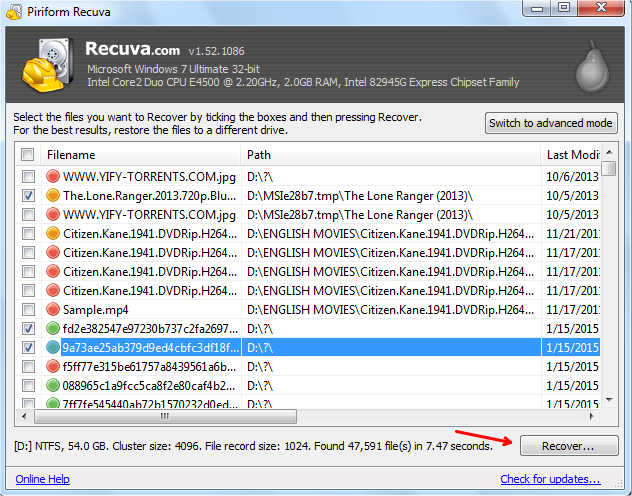Untick The.Lone.Ranger.2013.720p checkbox
Viewport: 632px width, 496px height.
(28, 195)
